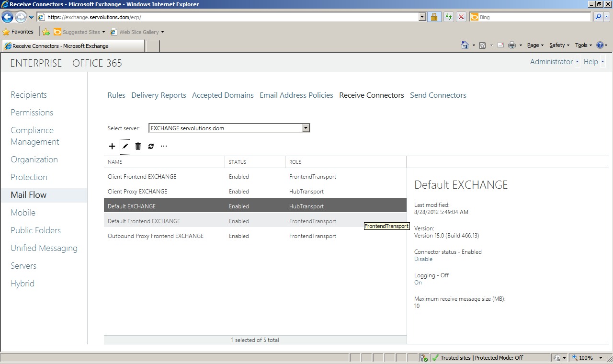Switch to ENTERPRISE view

tap(36, 63)
